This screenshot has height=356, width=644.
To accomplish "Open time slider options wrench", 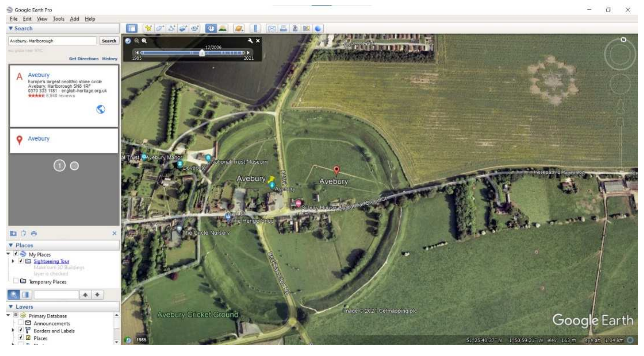I will (x=250, y=41).
